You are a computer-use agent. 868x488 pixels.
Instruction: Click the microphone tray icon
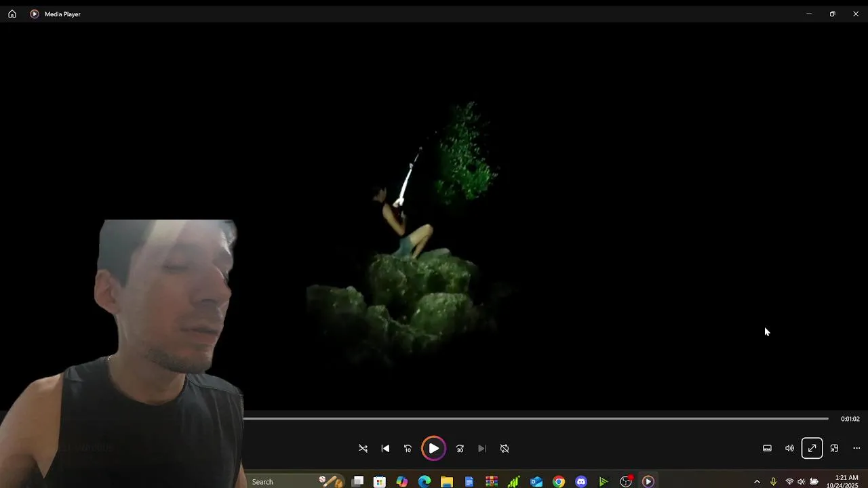(x=773, y=481)
